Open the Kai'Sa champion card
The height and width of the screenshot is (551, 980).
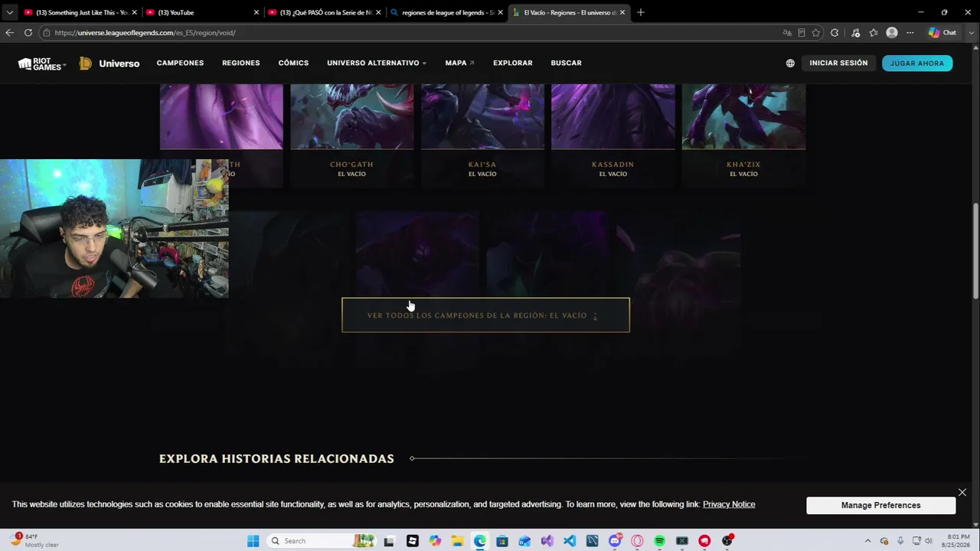(482, 135)
